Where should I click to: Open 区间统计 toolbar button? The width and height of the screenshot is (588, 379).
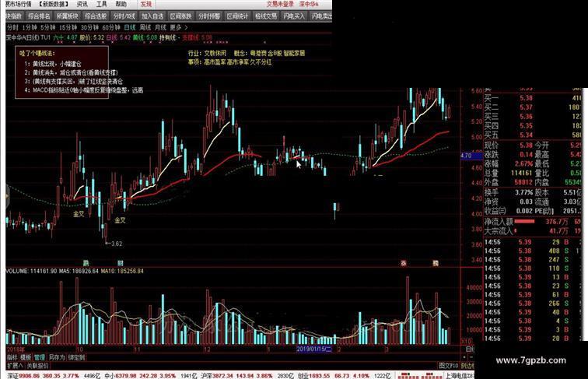237,16
